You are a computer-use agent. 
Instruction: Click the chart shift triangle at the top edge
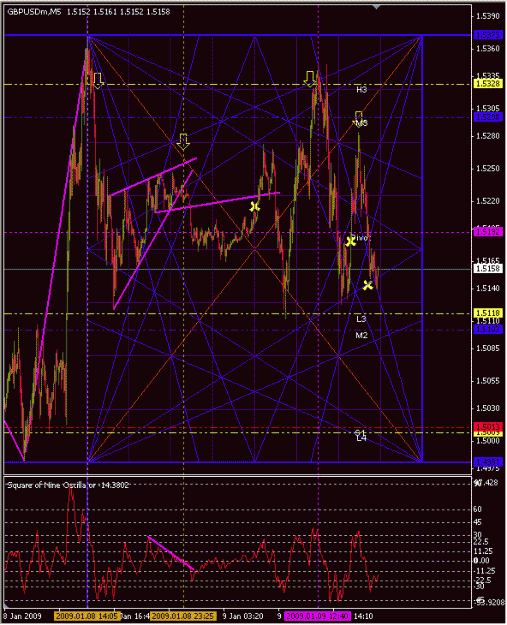click(x=376, y=6)
